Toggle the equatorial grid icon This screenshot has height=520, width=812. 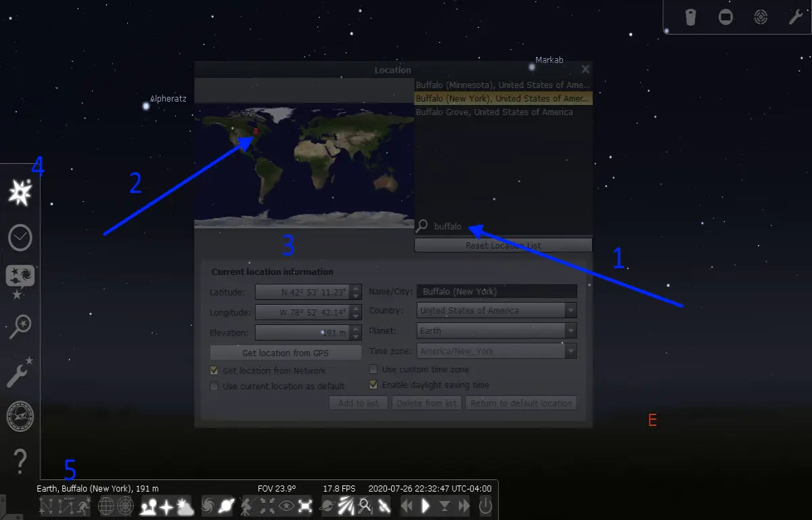click(x=107, y=505)
